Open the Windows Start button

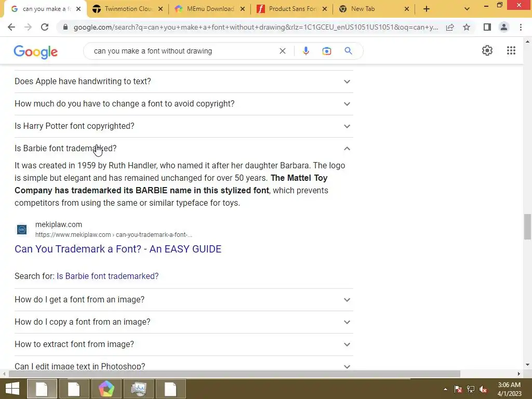click(12, 389)
